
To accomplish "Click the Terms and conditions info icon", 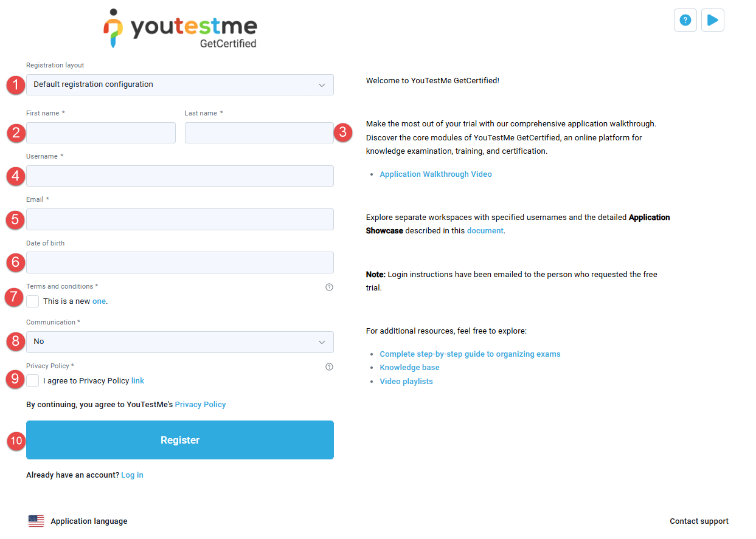I will (330, 287).
